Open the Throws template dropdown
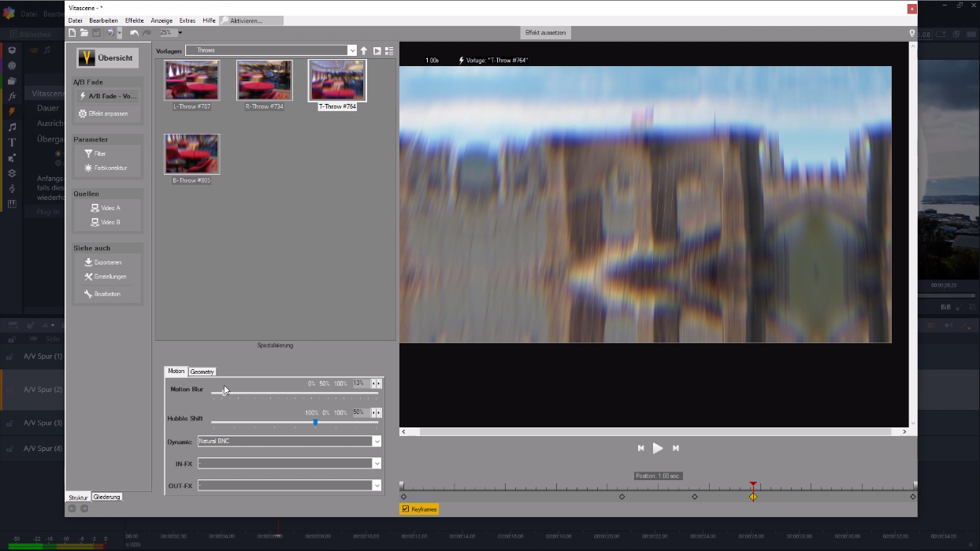The height and width of the screenshot is (551, 980). [x=352, y=50]
